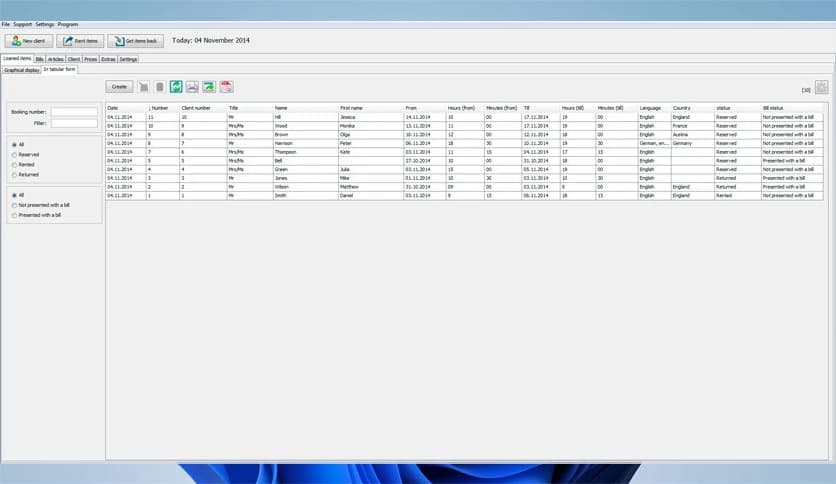Select the Returned radio button filter
This screenshot has height=484, width=836.
pyautogui.click(x=14, y=175)
